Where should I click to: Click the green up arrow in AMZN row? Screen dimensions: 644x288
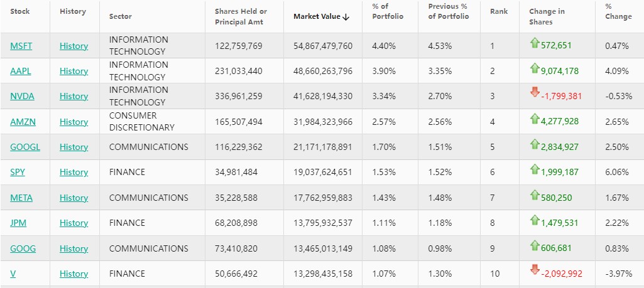tap(535, 119)
